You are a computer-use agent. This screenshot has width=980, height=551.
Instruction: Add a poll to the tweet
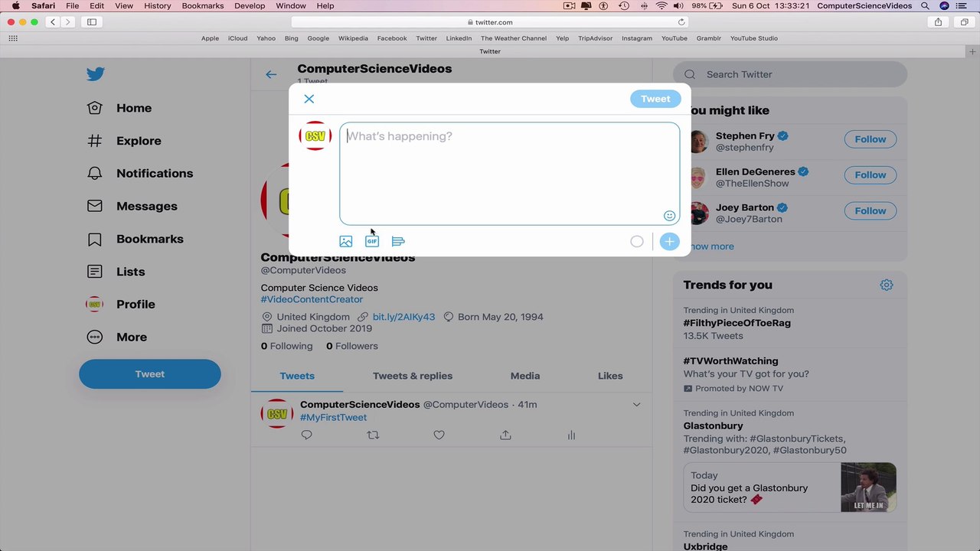(x=398, y=241)
